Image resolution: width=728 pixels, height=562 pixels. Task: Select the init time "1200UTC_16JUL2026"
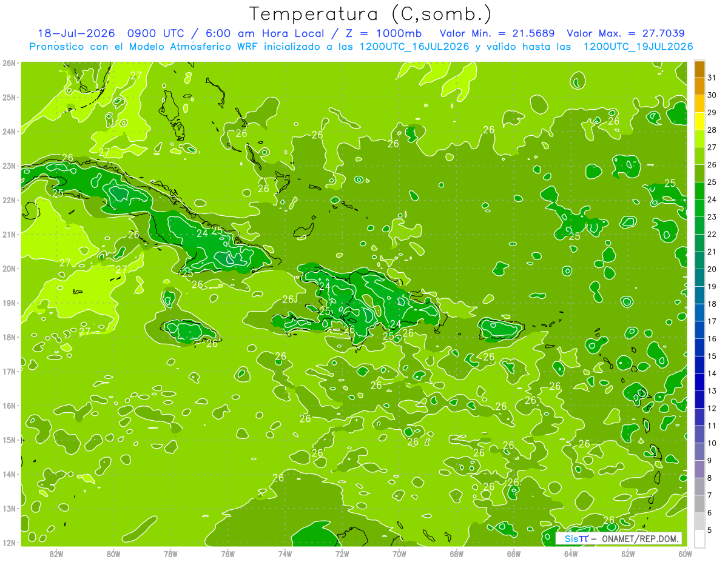point(414,47)
